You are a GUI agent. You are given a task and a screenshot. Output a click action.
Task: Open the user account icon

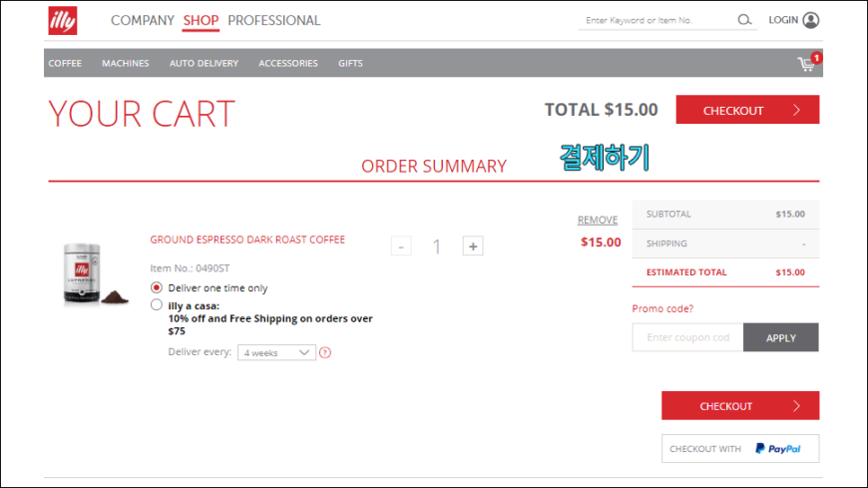tap(811, 20)
